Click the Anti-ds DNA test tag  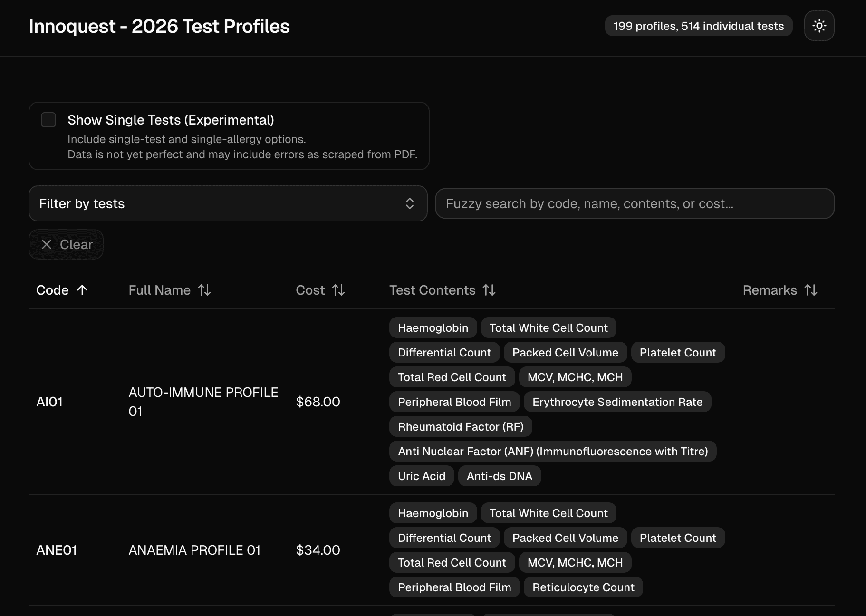499,476
